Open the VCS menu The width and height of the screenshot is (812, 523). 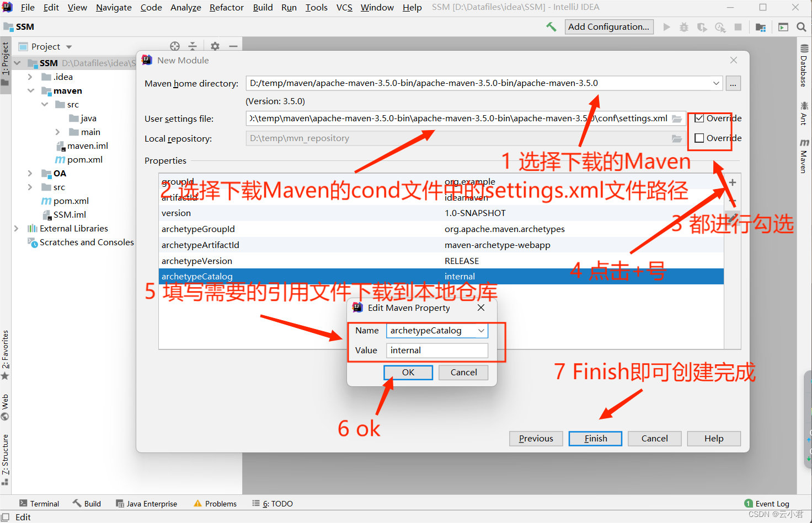(344, 7)
